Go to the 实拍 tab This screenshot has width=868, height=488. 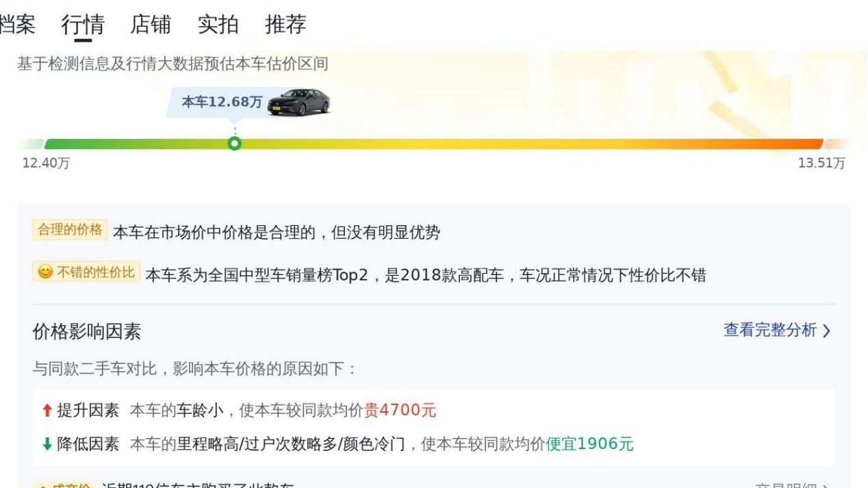tap(218, 25)
